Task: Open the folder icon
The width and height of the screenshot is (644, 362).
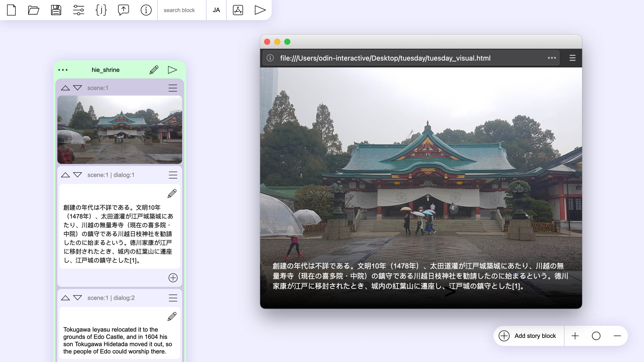Action: point(34,10)
